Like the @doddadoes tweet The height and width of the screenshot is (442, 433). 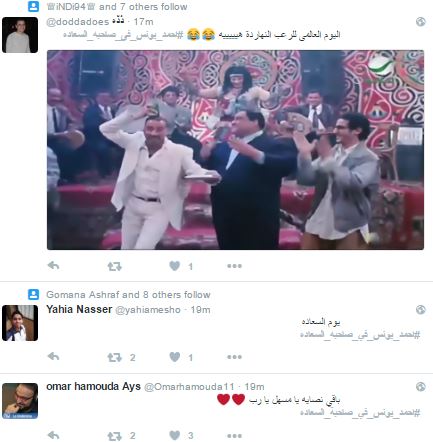pyautogui.click(x=175, y=266)
